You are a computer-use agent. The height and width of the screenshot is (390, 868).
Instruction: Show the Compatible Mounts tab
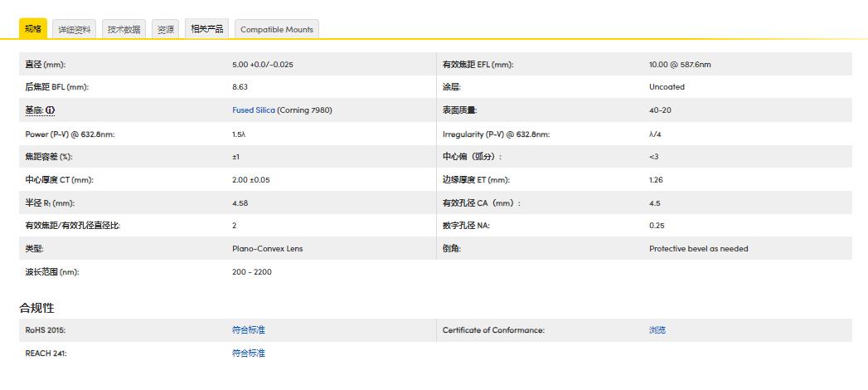tap(277, 29)
